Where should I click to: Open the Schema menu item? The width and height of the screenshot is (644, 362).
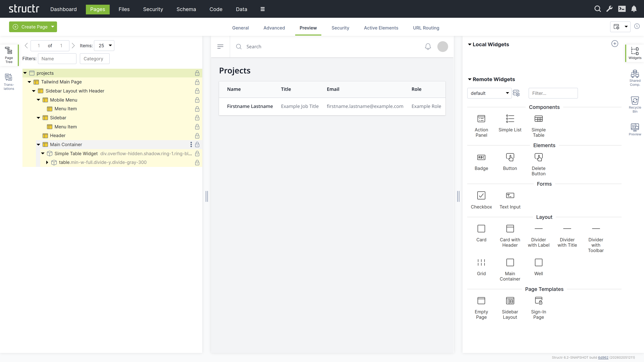click(x=186, y=9)
